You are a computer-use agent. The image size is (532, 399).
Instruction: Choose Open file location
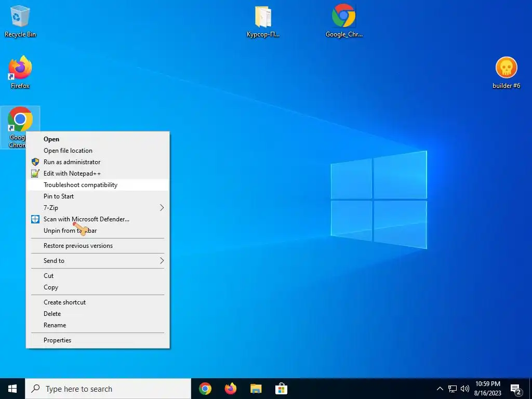98,151
